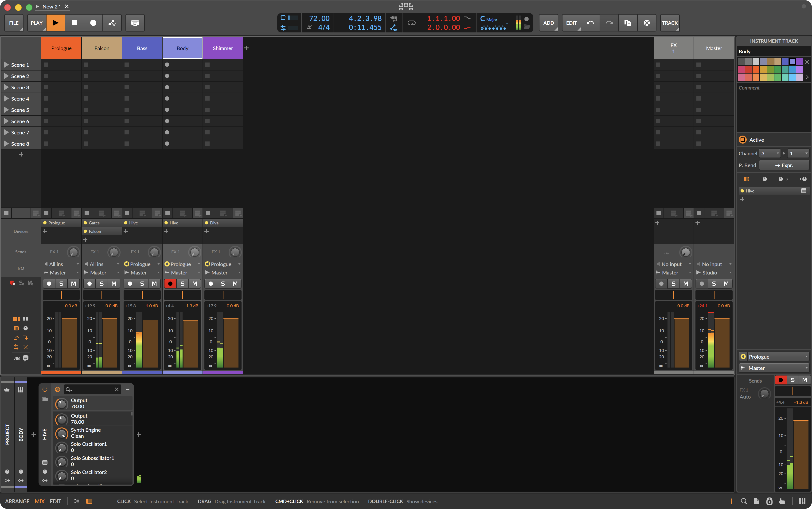Click the global Record button
Viewport: 812px width, 509px height.
(x=93, y=23)
